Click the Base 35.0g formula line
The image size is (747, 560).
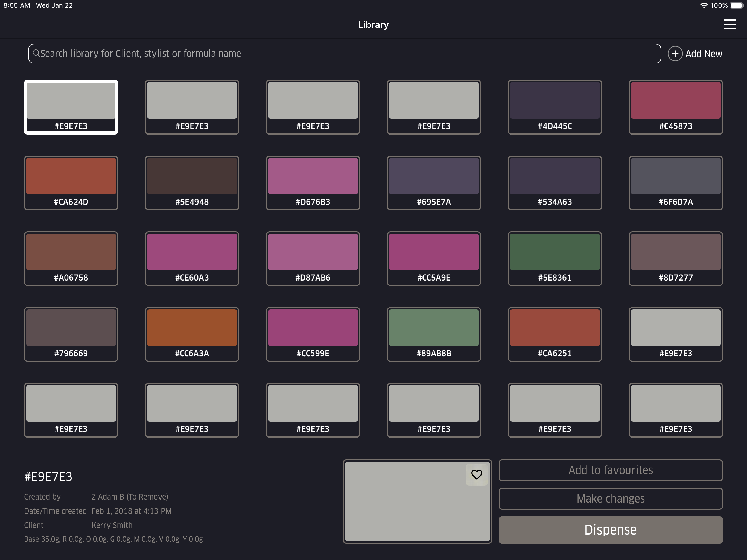point(113,539)
